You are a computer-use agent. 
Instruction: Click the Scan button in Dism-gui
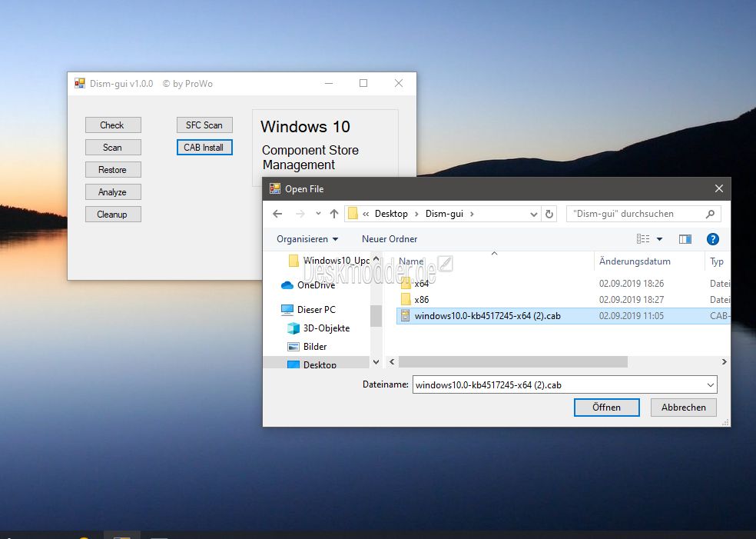click(x=113, y=147)
